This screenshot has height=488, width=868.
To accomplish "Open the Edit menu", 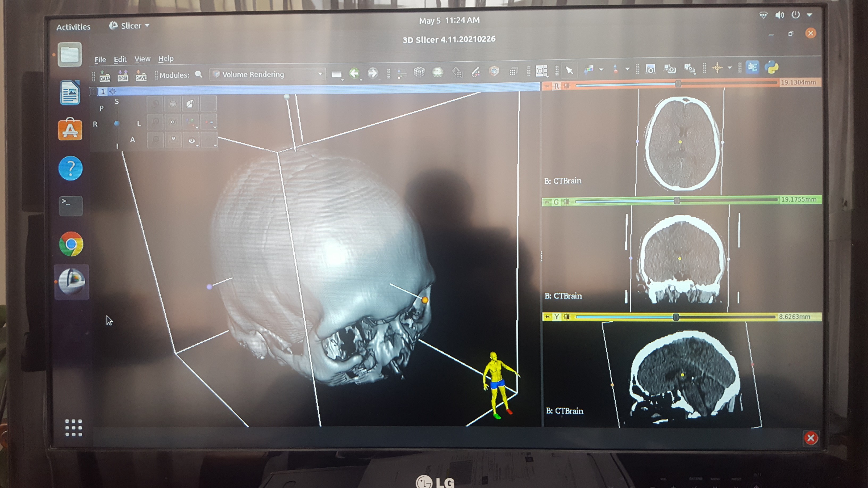I will pos(120,59).
